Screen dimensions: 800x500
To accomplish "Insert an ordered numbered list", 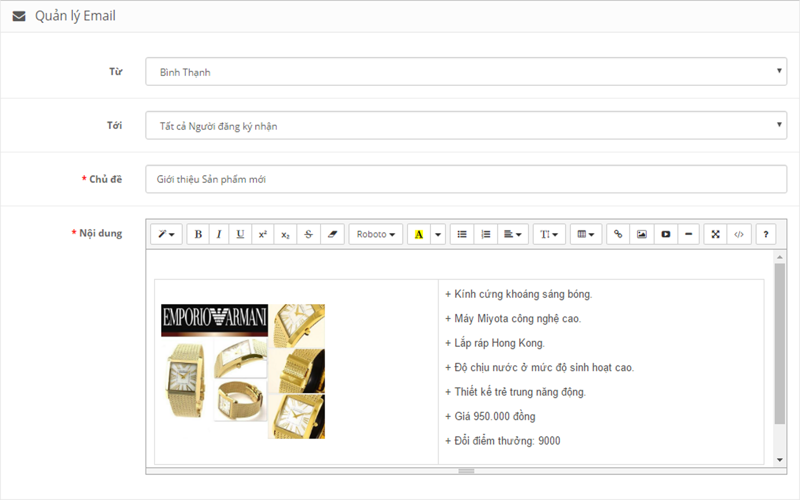I will coord(486,234).
